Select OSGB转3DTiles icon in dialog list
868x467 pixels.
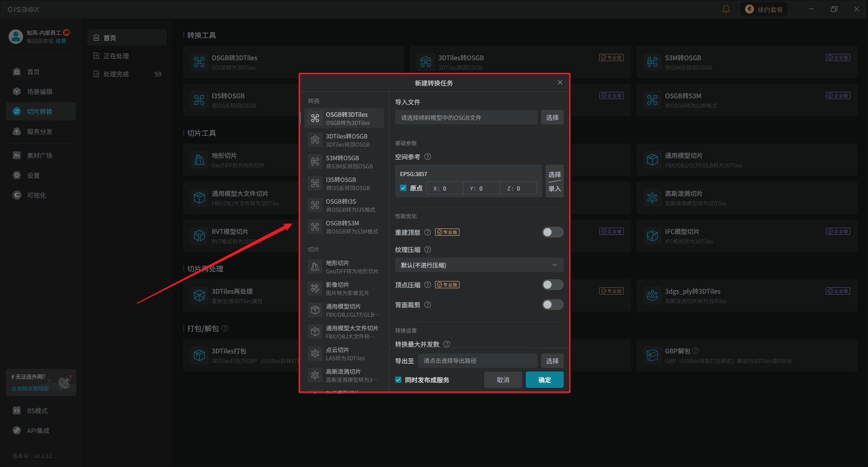coord(315,118)
